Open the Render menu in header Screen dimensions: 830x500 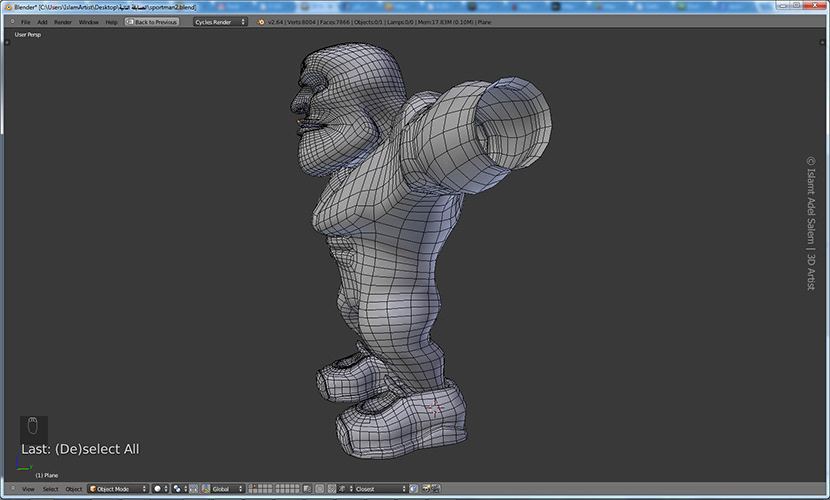[x=63, y=21]
